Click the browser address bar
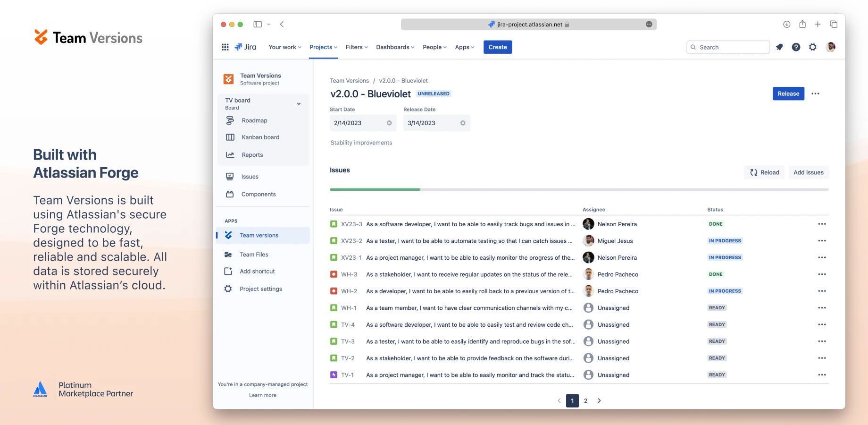868x425 pixels. click(x=528, y=24)
